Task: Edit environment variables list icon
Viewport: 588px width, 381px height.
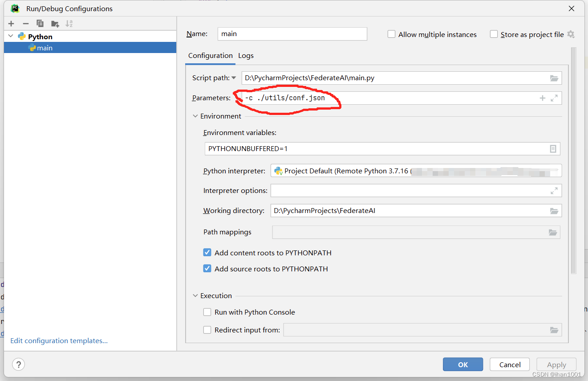Action: [553, 149]
